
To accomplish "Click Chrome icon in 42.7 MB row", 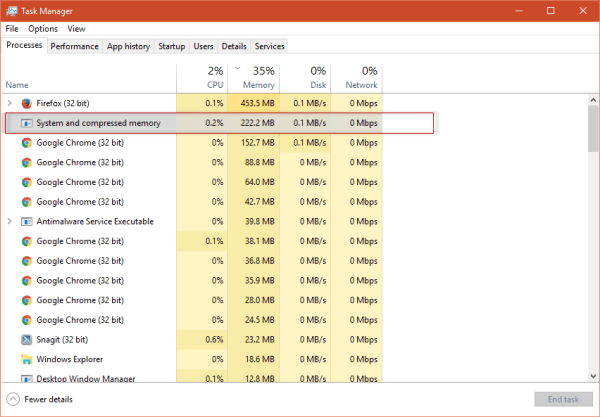I will pos(26,202).
